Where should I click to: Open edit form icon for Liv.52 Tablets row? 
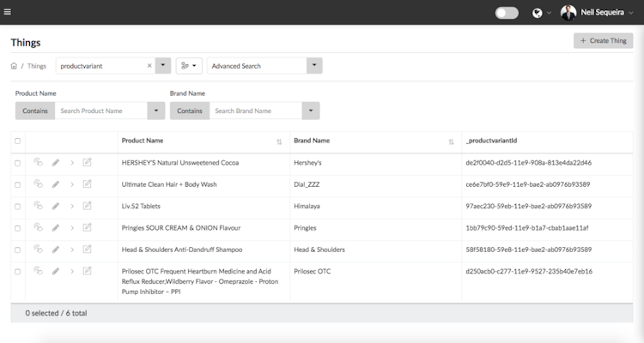(87, 206)
